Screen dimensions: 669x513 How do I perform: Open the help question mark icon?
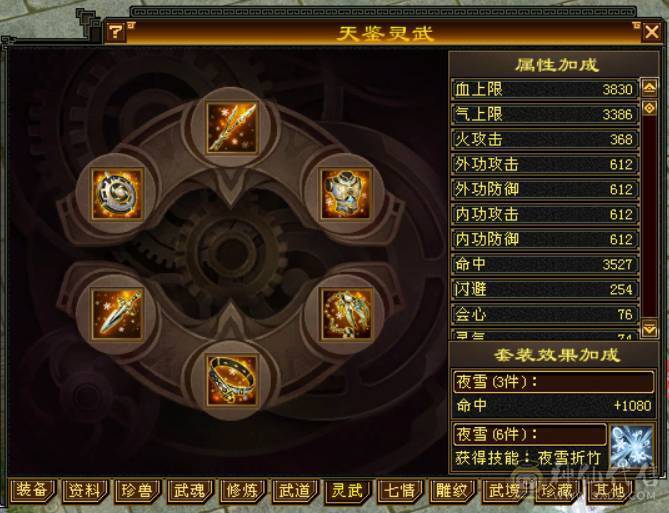tap(115, 32)
